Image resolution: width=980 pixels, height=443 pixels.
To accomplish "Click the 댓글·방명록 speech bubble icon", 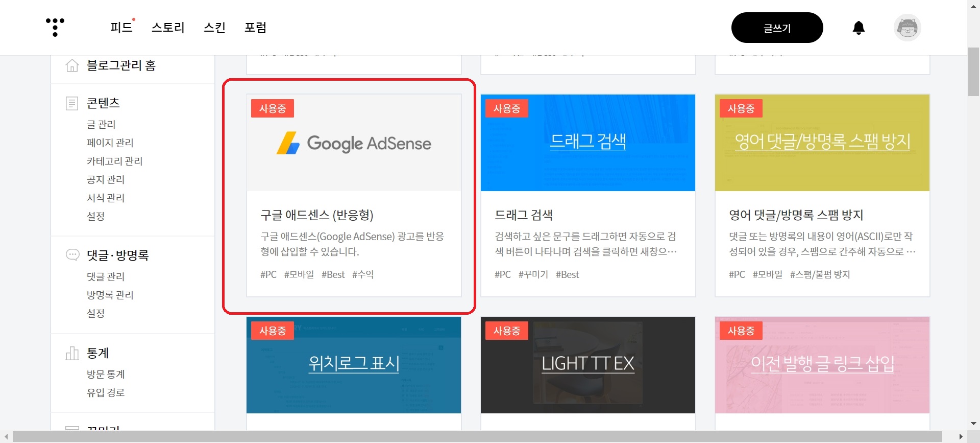I will (x=72, y=254).
